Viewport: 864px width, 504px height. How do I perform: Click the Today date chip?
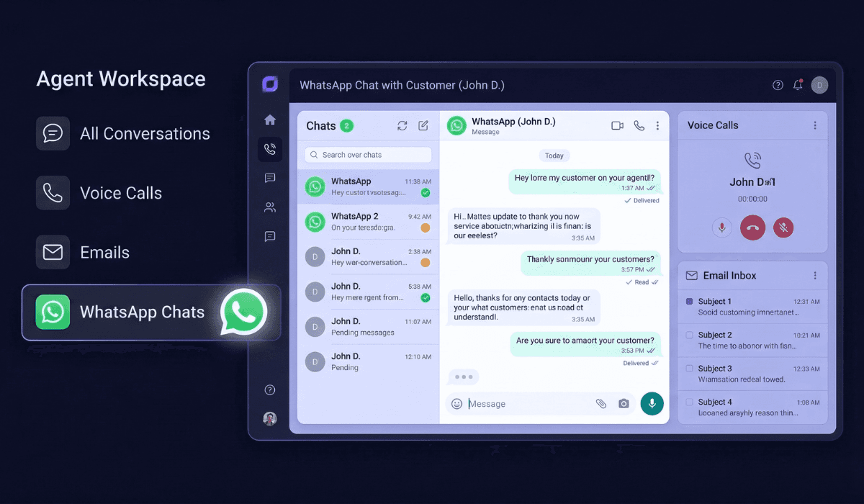pos(554,156)
